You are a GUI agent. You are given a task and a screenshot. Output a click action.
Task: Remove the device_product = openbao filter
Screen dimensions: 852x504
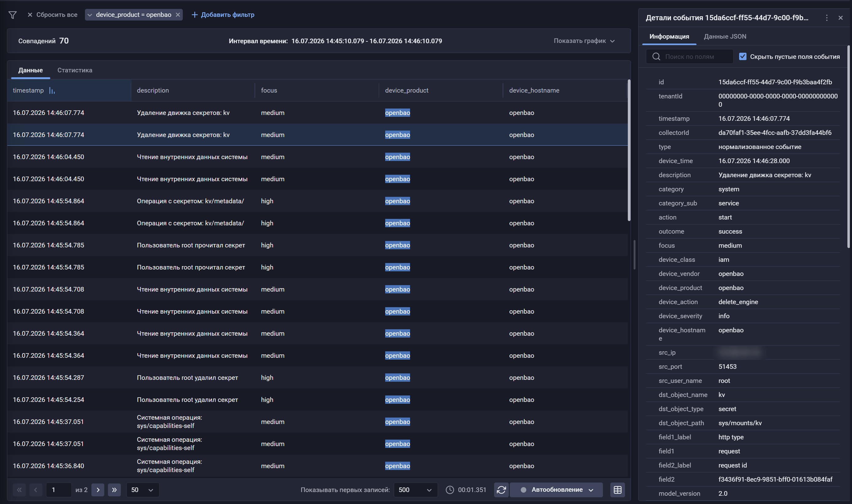pos(178,15)
